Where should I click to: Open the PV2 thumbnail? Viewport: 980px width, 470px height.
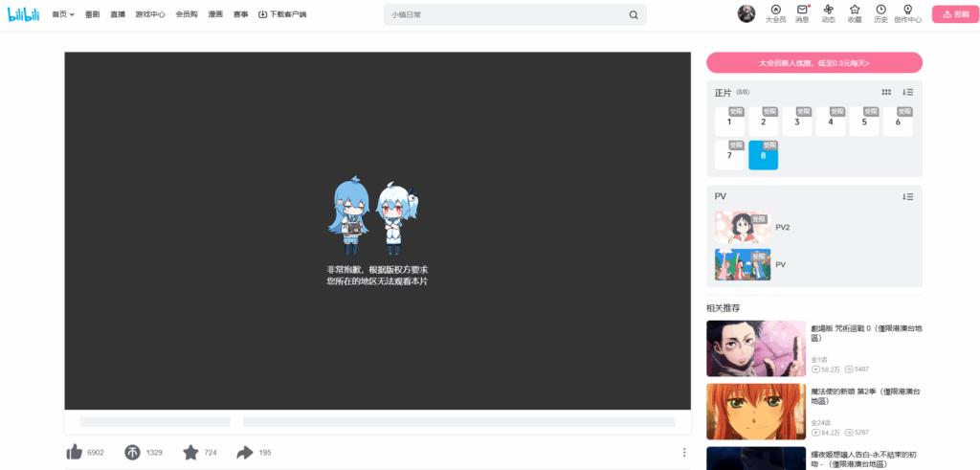[743, 228]
